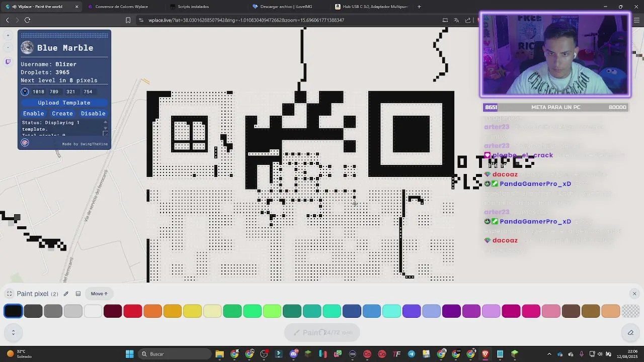The width and height of the screenshot is (644, 362).
Task: Select the transparent checkered swatch
Action: [630, 311]
